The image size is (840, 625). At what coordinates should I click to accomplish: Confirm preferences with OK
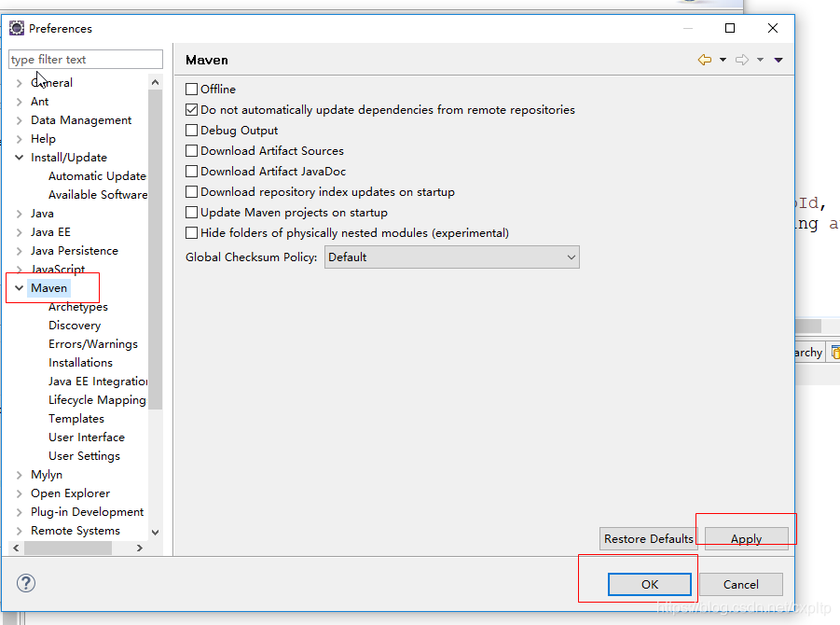point(649,584)
